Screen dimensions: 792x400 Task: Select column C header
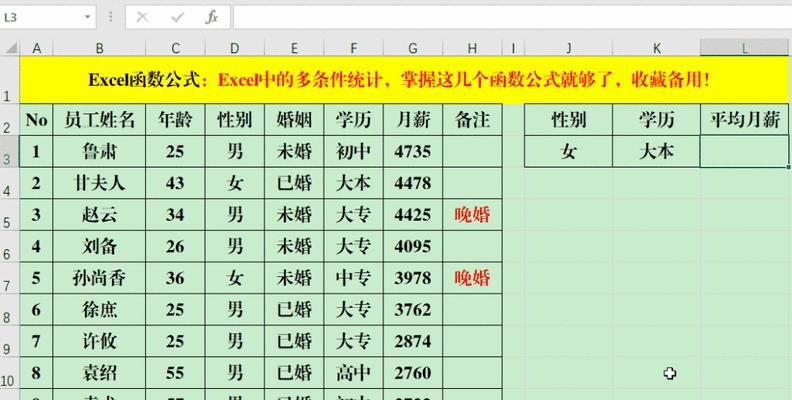click(x=175, y=48)
